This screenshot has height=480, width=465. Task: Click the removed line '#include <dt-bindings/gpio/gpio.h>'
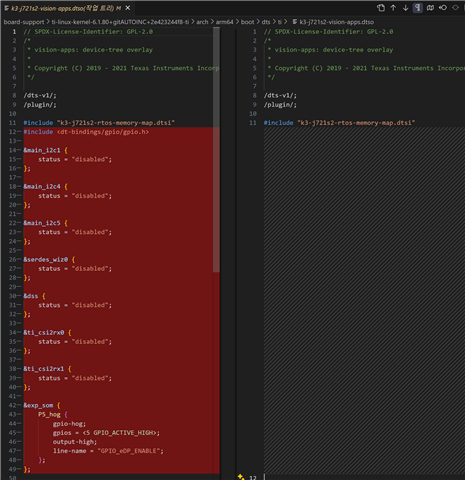pyautogui.click(x=86, y=132)
